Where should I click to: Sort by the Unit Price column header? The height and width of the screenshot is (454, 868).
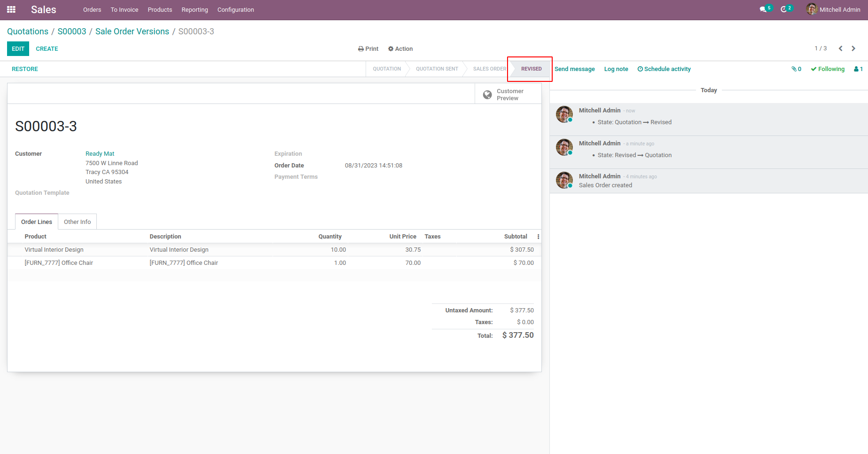[403, 237]
